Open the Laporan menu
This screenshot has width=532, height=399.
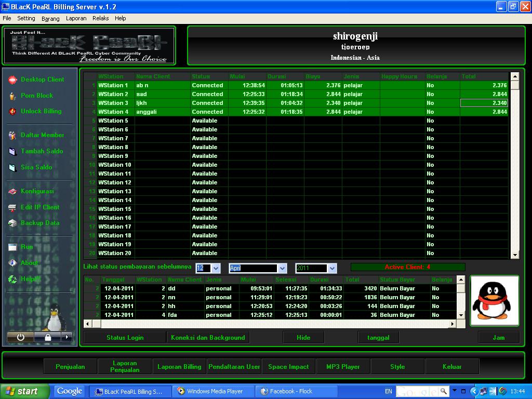click(x=76, y=18)
